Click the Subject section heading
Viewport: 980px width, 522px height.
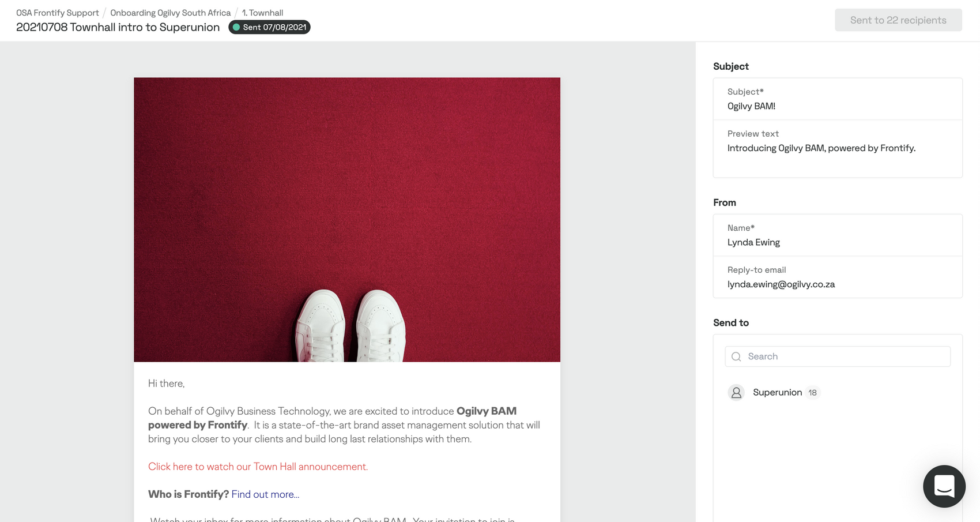click(x=731, y=66)
